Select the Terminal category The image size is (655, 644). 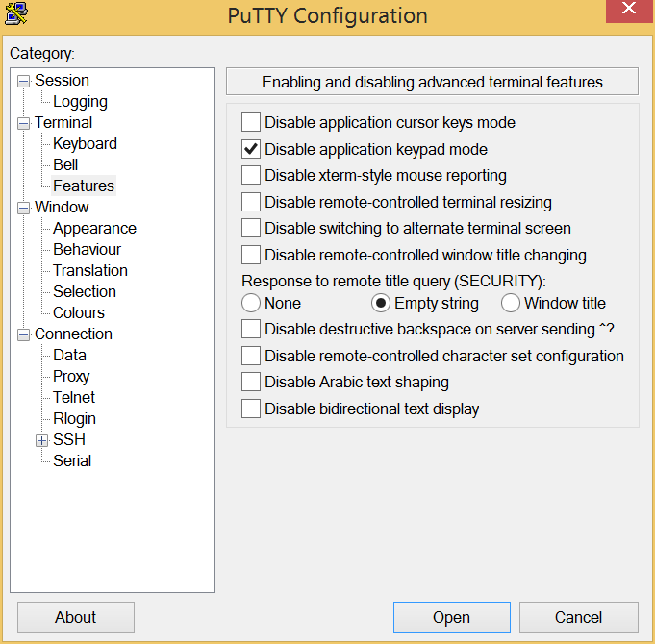[63, 123]
